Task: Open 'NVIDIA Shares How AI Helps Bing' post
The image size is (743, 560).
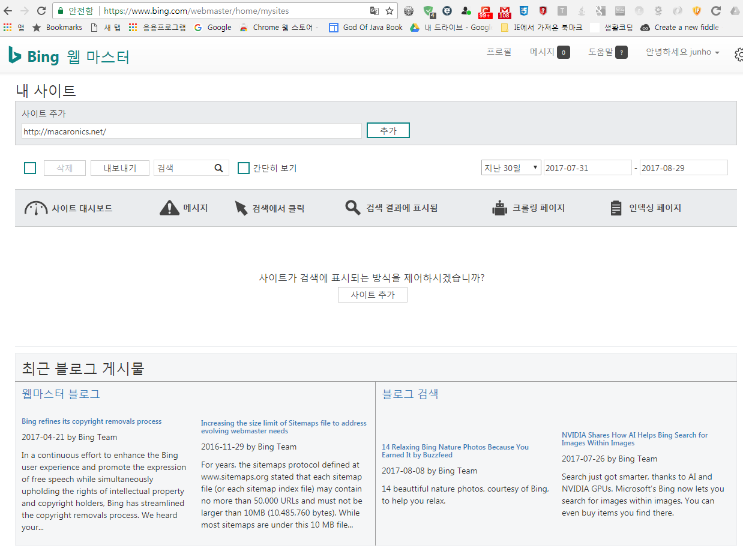Action: (x=635, y=439)
